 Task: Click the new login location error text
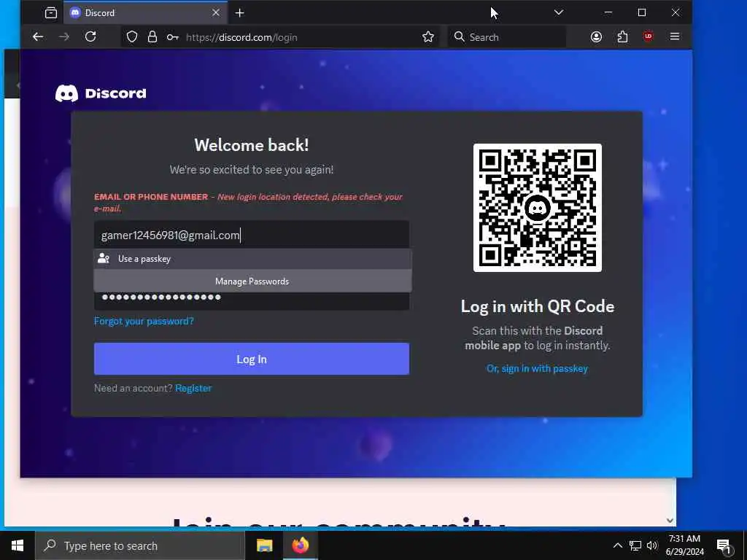coord(248,202)
